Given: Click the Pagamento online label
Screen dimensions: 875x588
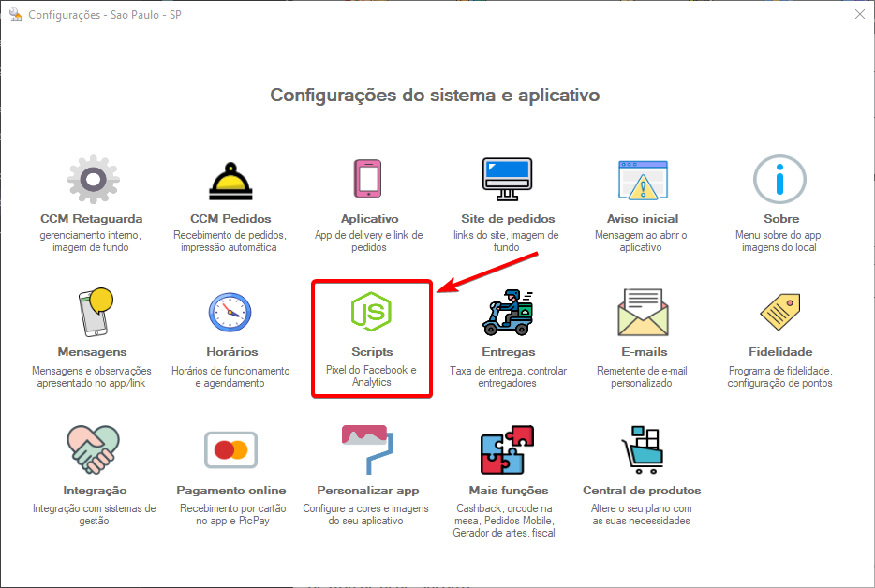Looking at the screenshot, I should [x=231, y=491].
